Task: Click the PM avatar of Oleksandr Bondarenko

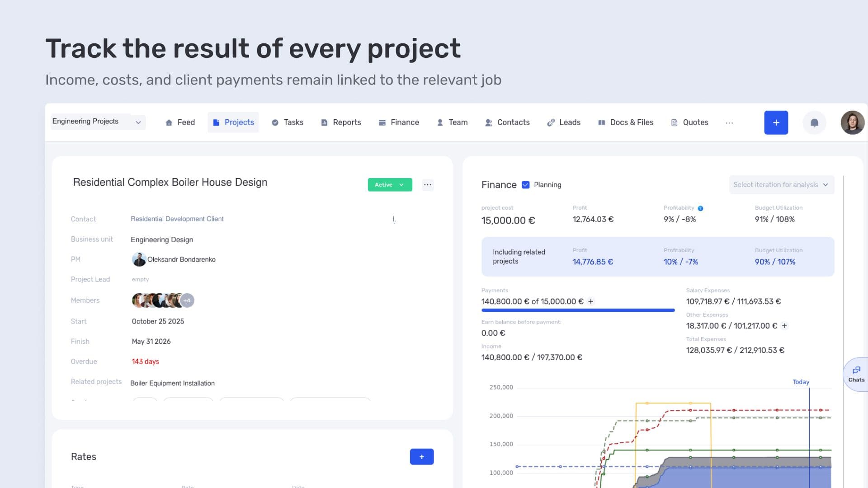Action: tap(139, 259)
